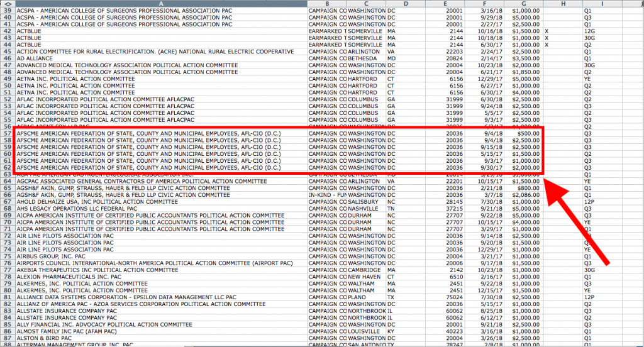Click the amount $2,086.00

pos(524,195)
